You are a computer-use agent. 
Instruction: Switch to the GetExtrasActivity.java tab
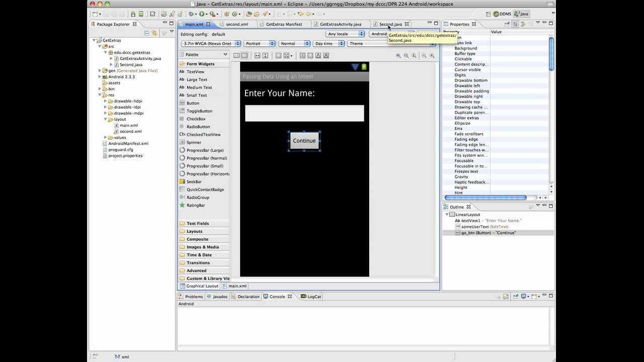coord(341,24)
